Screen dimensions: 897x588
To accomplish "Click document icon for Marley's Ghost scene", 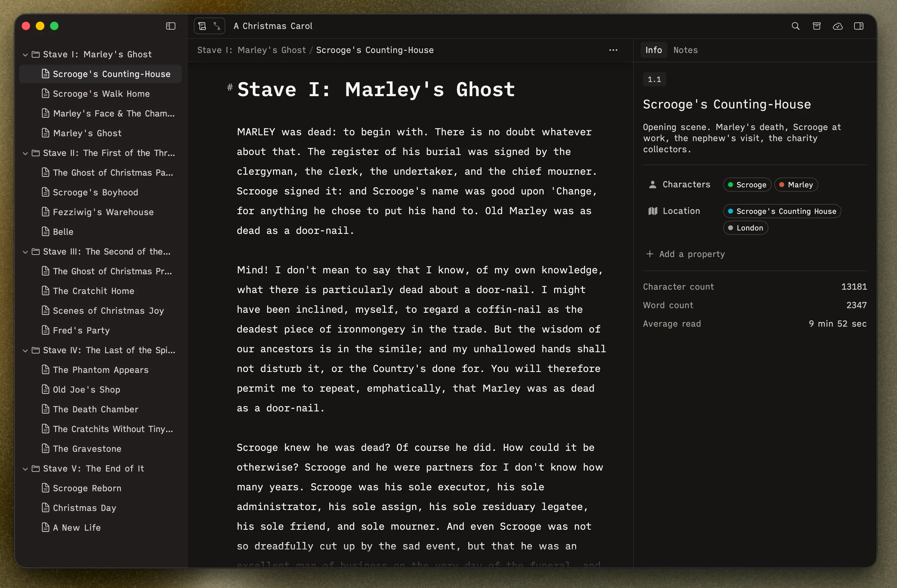I will pyautogui.click(x=45, y=133).
